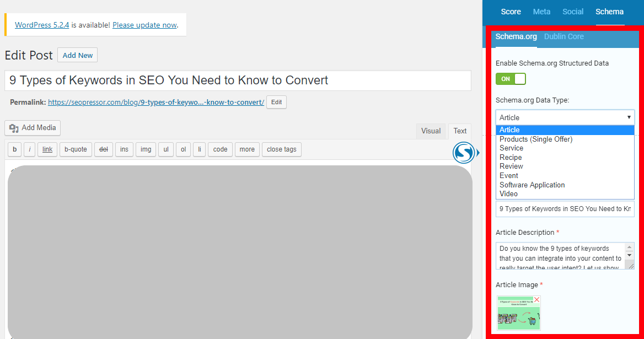Screen dimensions: 644x339
Task: Switch editor to Visual tab
Action: coord(431,131)
